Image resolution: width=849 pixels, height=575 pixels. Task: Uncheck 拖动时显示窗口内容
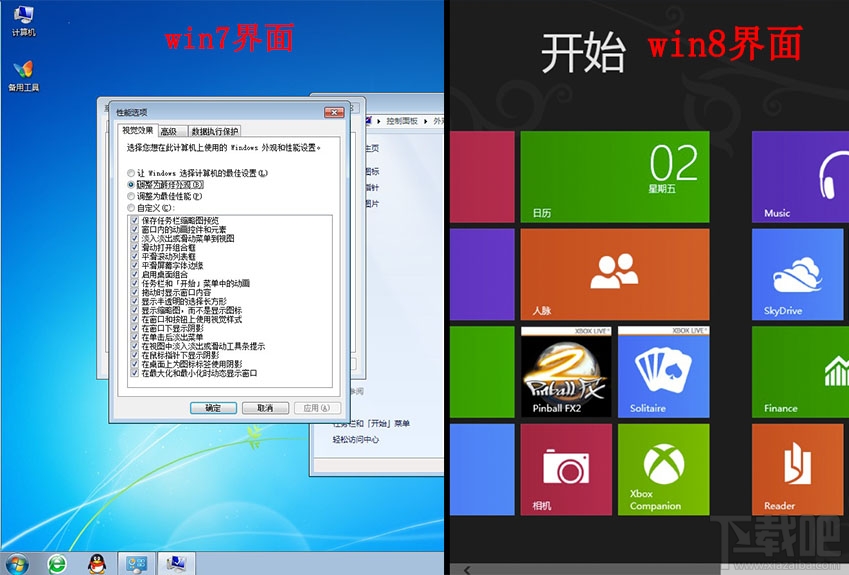point(135,292)
